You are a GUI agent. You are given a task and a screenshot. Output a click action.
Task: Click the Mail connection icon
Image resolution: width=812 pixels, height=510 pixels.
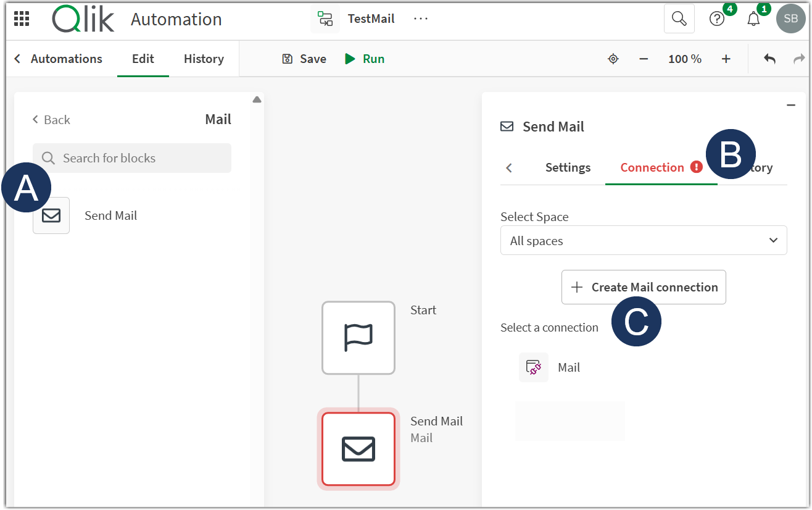(533, 367)
